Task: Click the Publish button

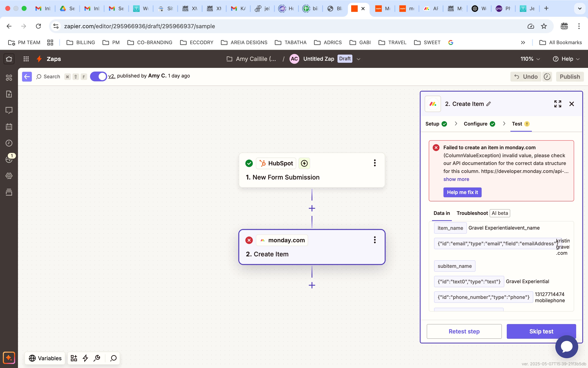Action: coord(570,77)
